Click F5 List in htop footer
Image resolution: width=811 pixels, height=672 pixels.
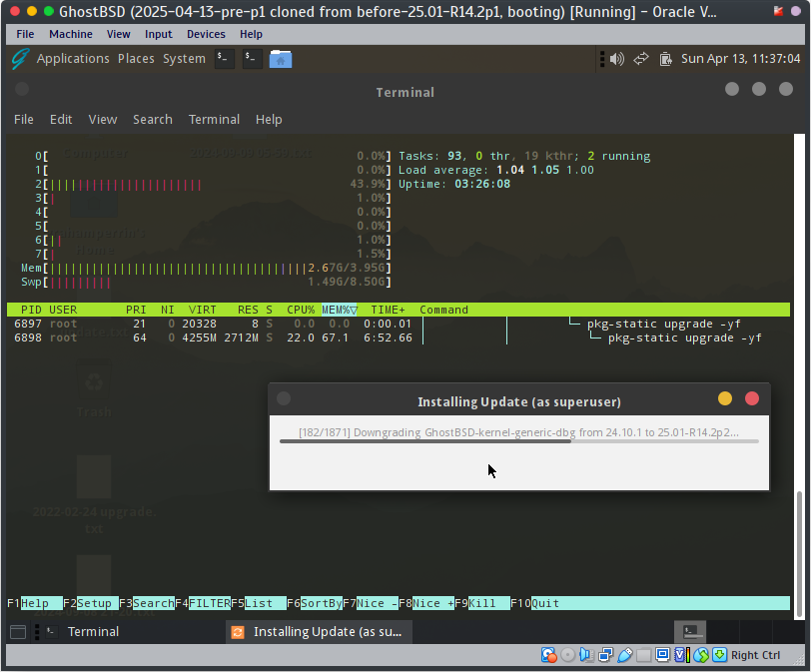pyautogui.click(x=259, y=603)
